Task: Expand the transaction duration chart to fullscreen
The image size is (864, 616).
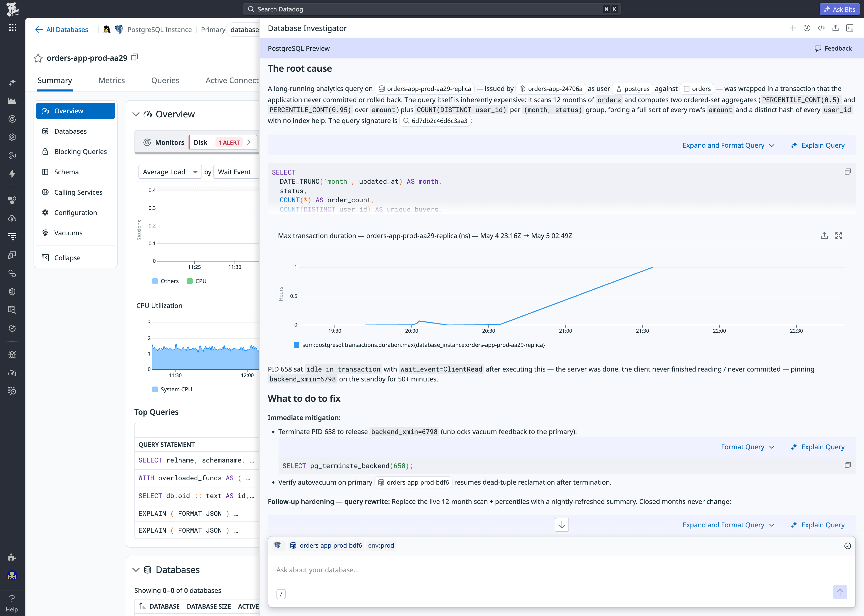Action: point(839,236)
